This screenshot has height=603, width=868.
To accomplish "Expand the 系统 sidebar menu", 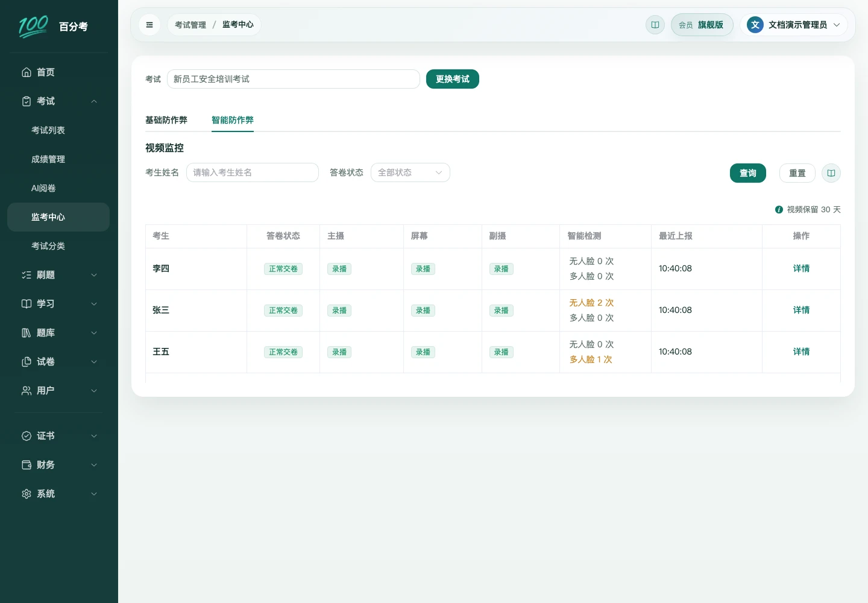I will coord(58,494).
